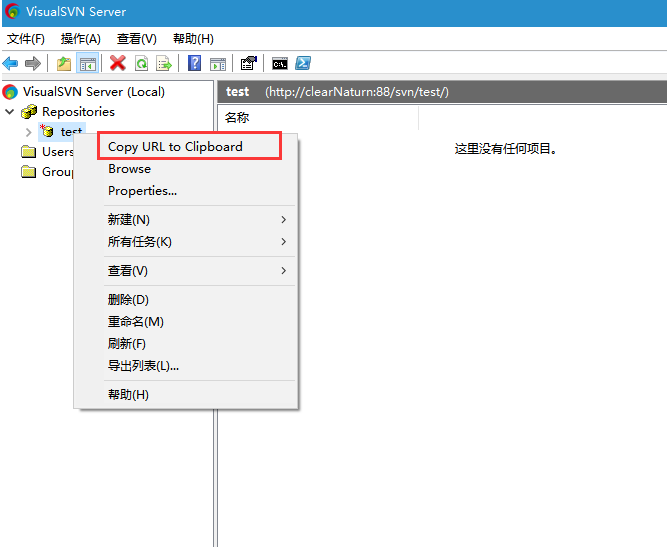Click the red X Delete toolbar icon

click(x=118, y=63)
